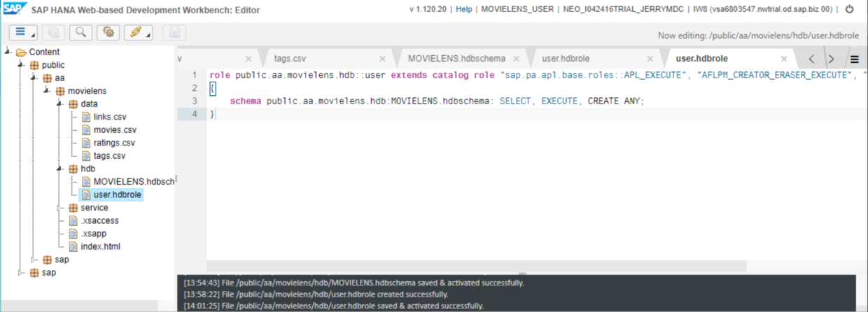
Task: Open the settings gear toolbar button
Action: click(x=107, y=32)
